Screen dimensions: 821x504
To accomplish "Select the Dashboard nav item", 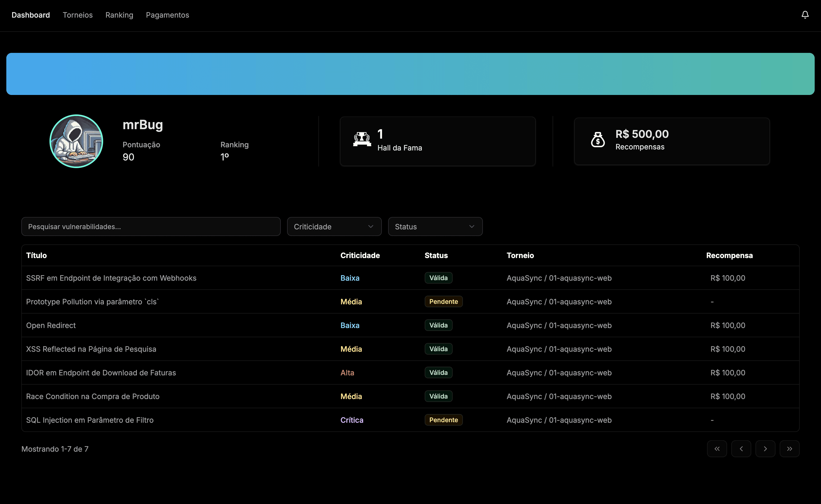I will click(x=31, y=15).
